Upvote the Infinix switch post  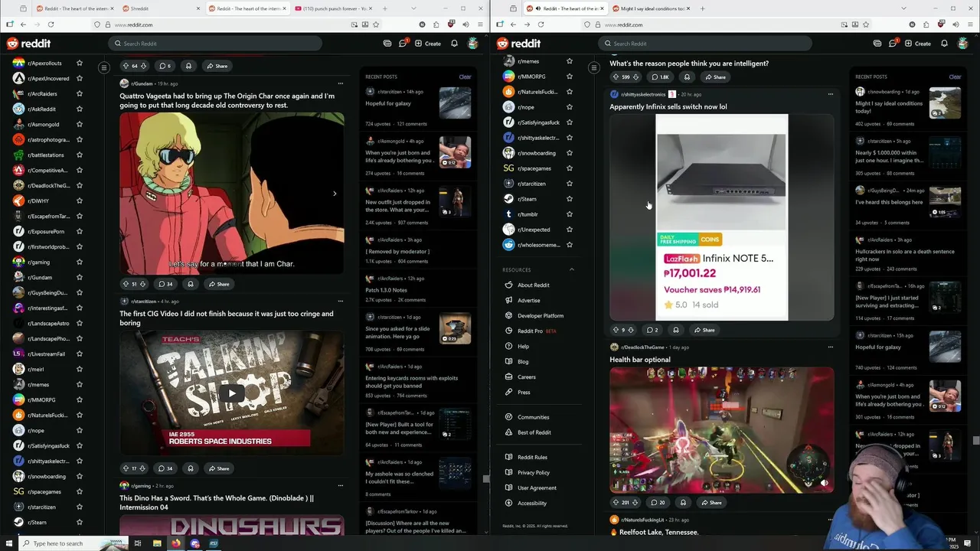pyautogui.click(x=616, y=330)
